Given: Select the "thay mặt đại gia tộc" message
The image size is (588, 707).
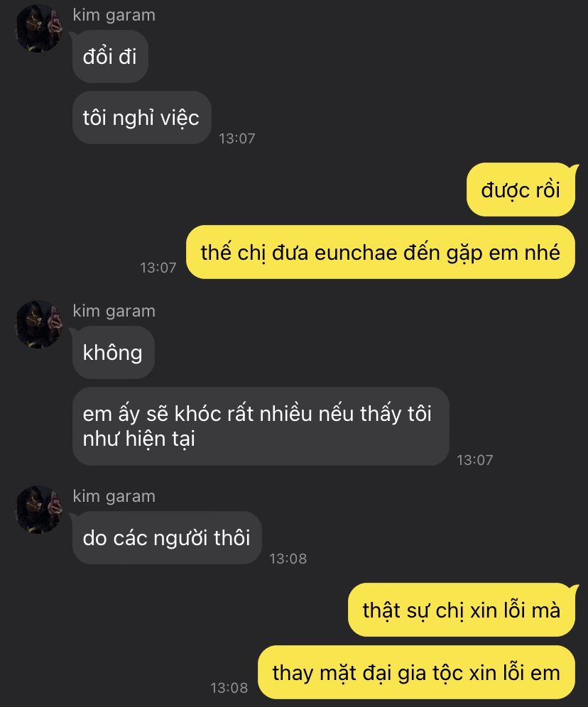Looking at the screenshot, I should pos(417,673).
